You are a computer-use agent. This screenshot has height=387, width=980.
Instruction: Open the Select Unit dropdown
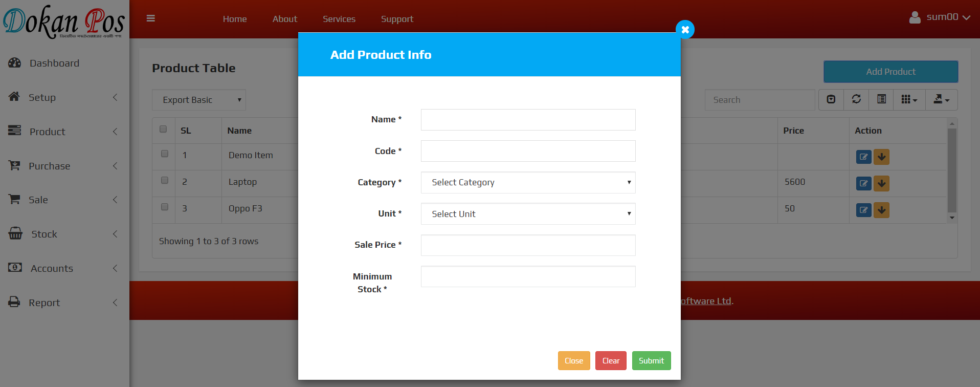pos(528,214)
